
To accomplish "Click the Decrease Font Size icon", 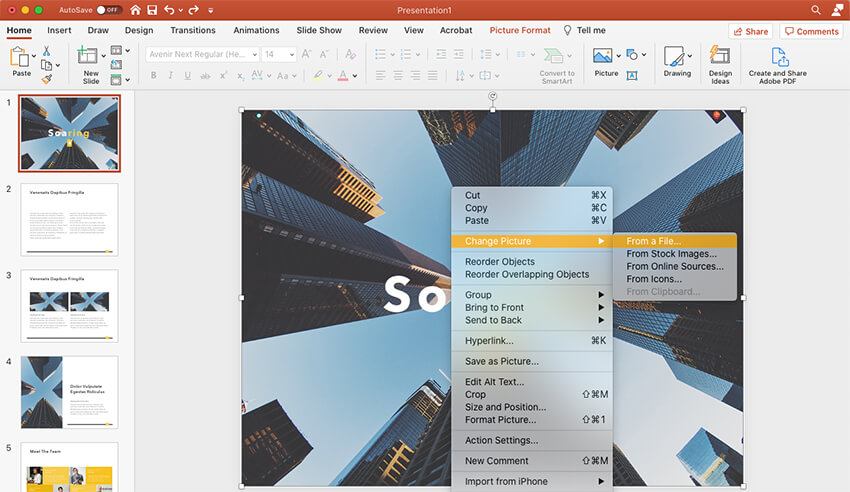I will [324, 54].
